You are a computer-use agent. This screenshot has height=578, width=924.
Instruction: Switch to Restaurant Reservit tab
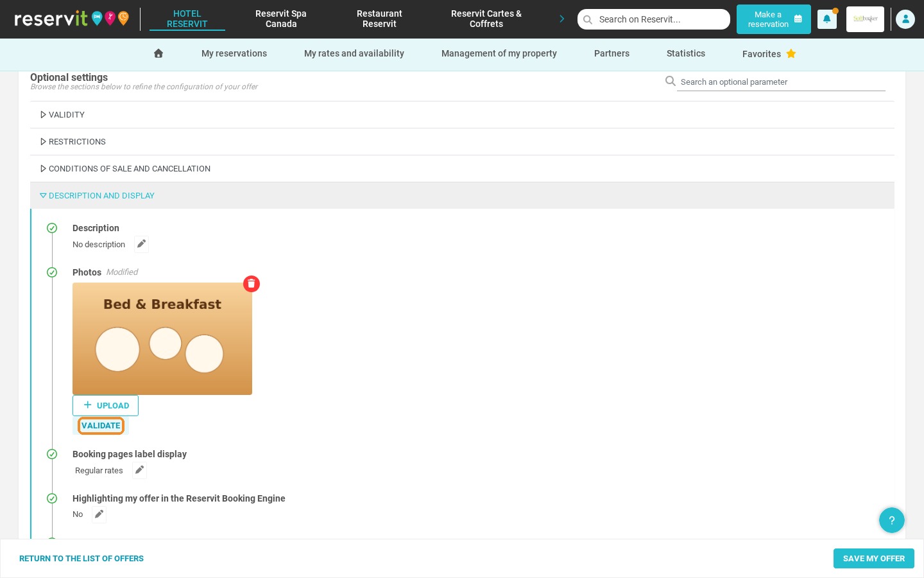pos(379,19)
